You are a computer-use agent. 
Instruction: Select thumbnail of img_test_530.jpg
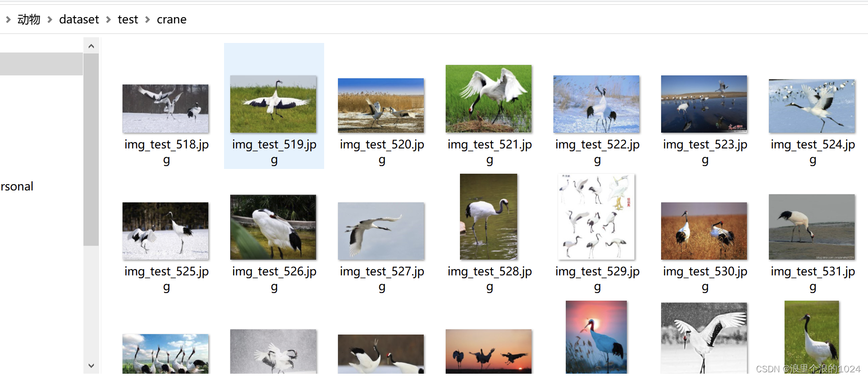[x=704, y=231]
